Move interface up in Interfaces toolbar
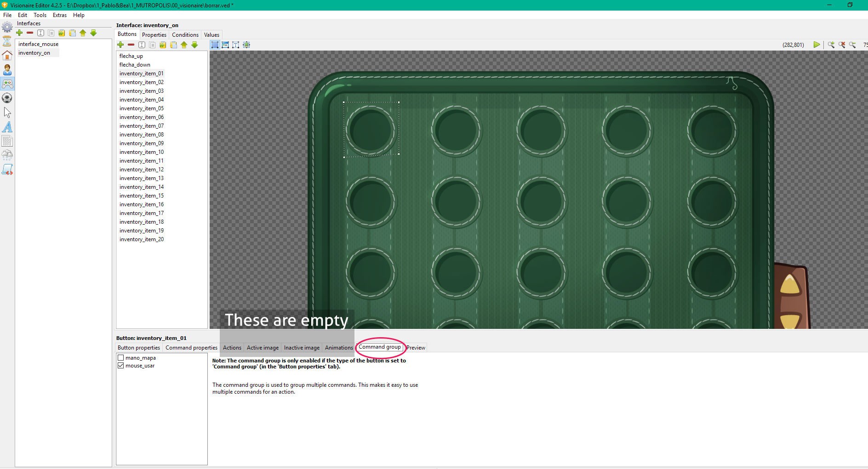 click(x=83, y=33)
